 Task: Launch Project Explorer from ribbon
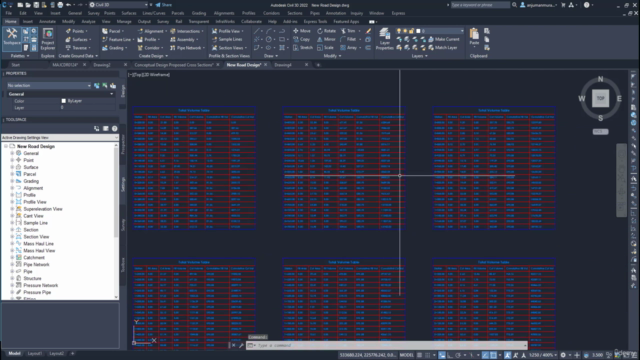pyautogui.click(x=48, y=39)
